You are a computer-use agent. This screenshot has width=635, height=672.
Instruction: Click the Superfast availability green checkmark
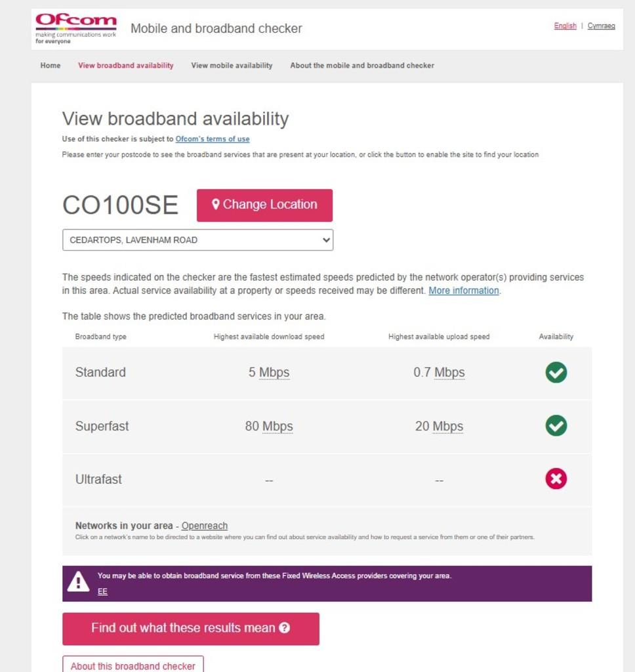click(556, 425)
